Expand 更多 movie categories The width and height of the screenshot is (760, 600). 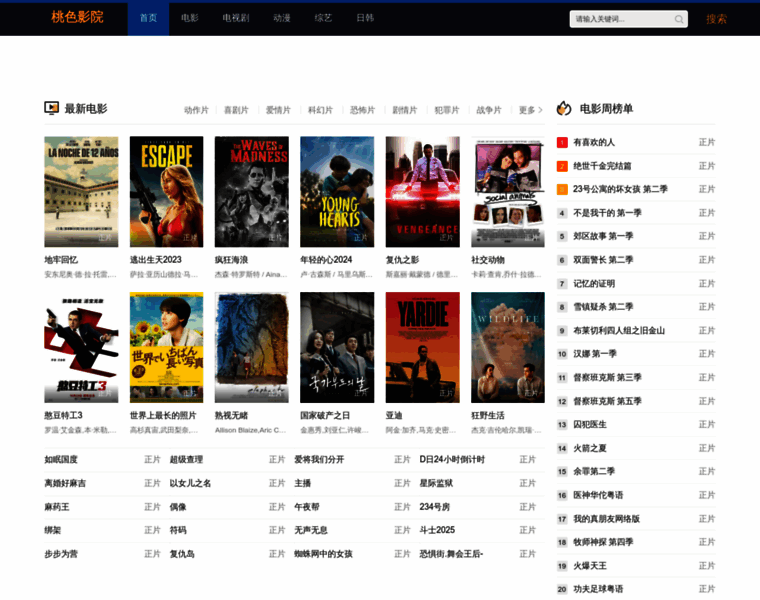point(530,110)
